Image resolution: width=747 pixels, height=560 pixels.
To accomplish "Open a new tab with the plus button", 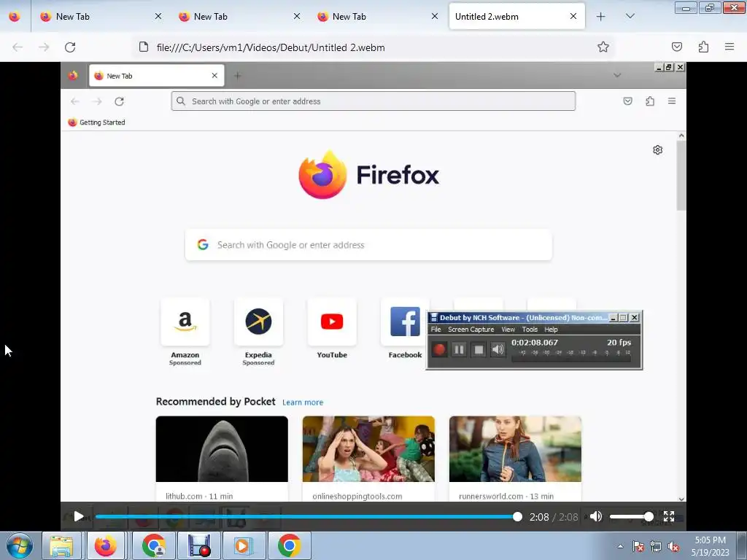I will (x=601, y=17).
